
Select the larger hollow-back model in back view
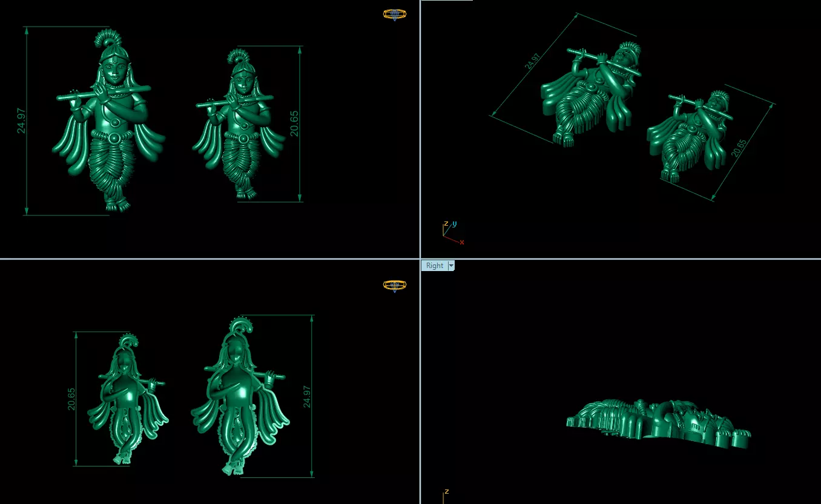tap(240, 395)
